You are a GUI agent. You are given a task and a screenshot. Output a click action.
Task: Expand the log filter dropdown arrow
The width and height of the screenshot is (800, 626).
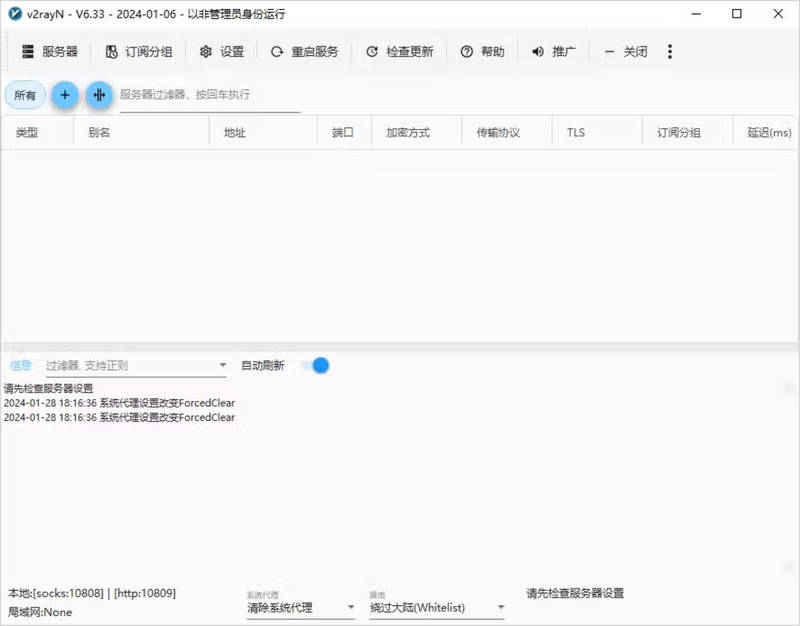pyautogui.click(x=223, y=366)
